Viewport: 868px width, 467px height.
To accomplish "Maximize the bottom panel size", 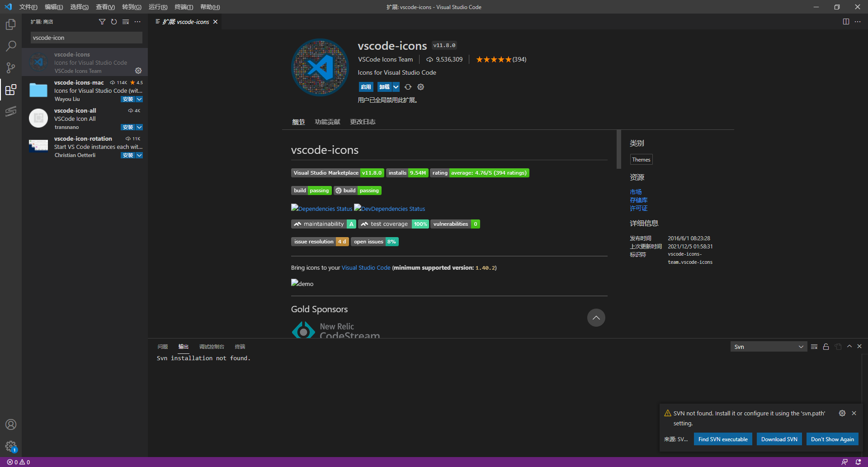I will (x=849, y=346).
